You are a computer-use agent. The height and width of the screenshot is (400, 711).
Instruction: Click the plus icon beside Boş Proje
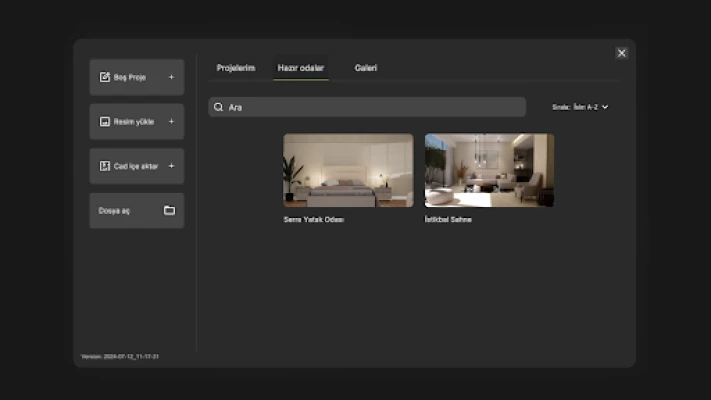coord(171,77)
